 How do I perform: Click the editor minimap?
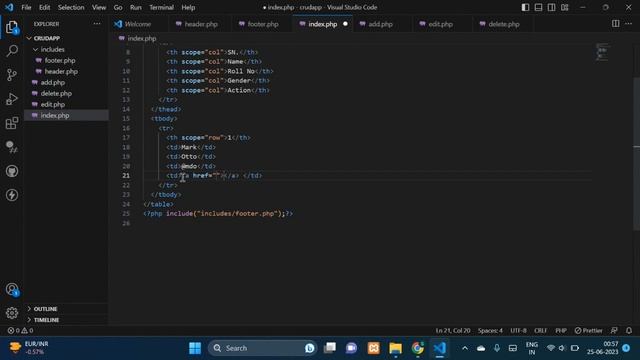[x=602, y=52]
